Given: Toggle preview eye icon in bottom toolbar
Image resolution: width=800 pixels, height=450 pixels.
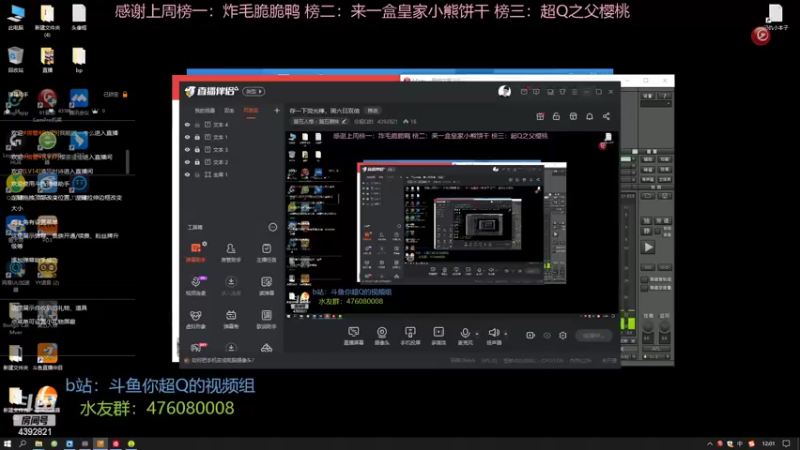Looking at the screenshot, I should (547, 335).
